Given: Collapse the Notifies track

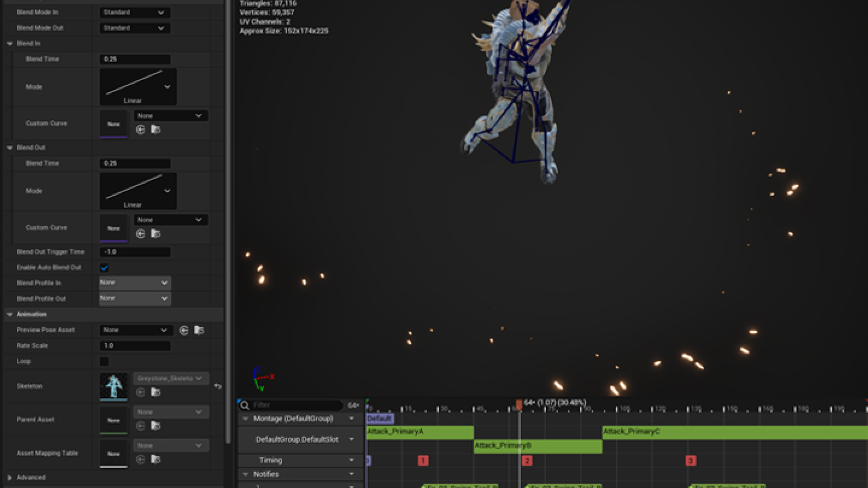Looking at the screenshot, I should pos(246,475).
